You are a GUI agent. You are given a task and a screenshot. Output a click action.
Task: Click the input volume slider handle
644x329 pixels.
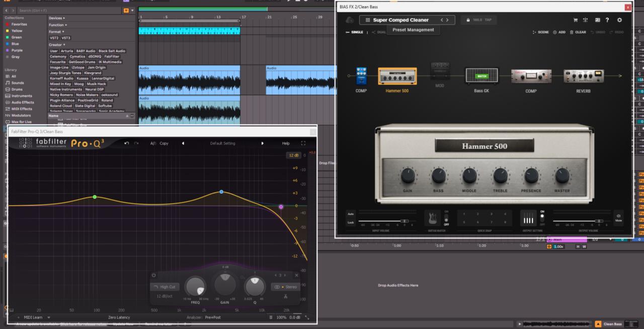(404, 221)
